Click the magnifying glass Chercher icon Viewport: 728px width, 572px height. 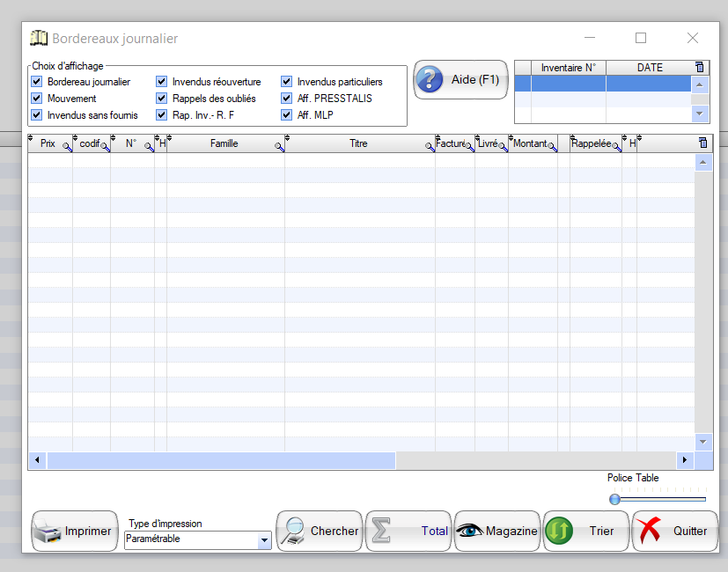click(293, 532)
